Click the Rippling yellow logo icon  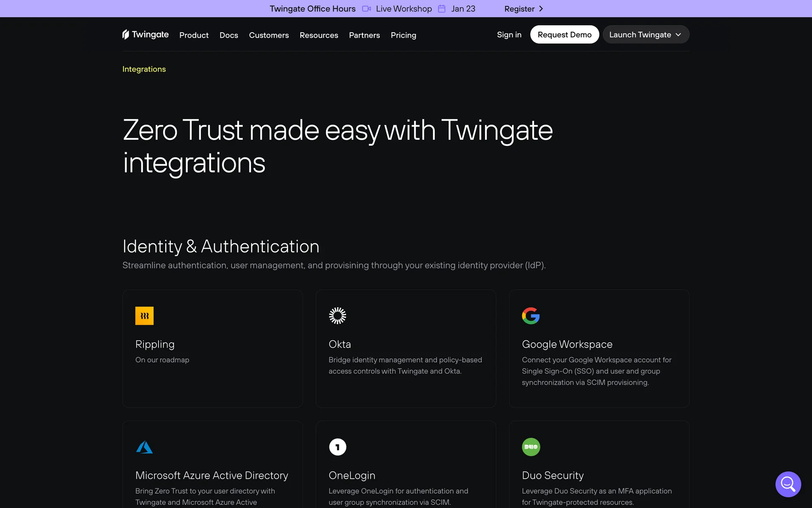pos(144,316)
